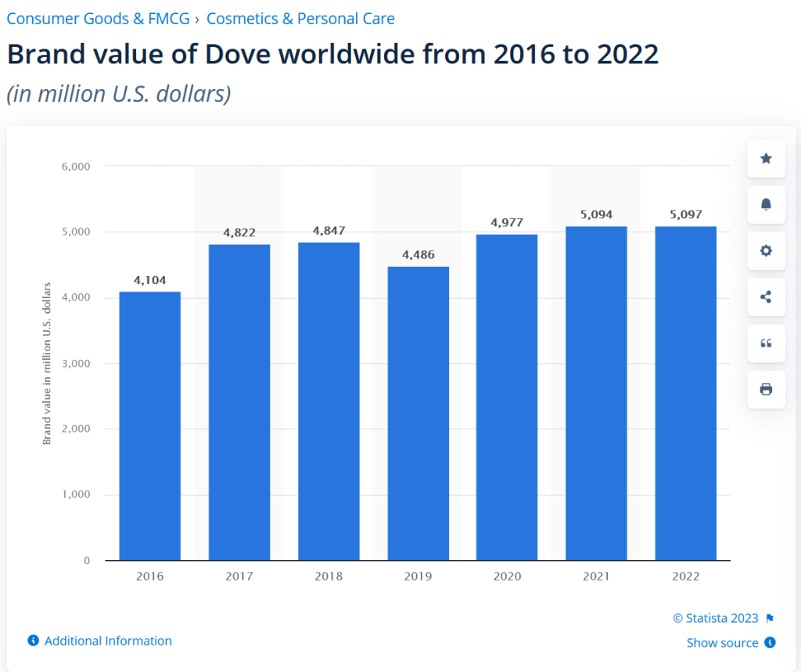Click the 2021 bar showing 5,094
Image resolution: width=801 pixels, height=672 pixels.
tap(597, 393)
